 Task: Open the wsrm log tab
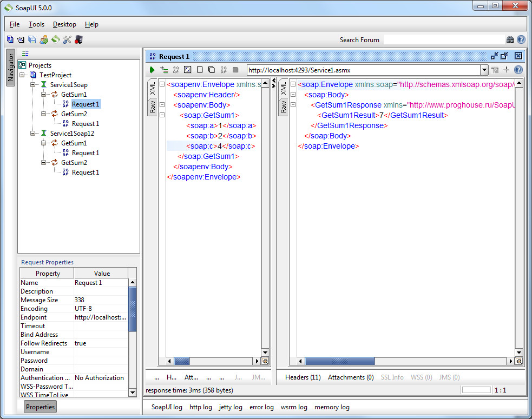click(x=294, y=407)
